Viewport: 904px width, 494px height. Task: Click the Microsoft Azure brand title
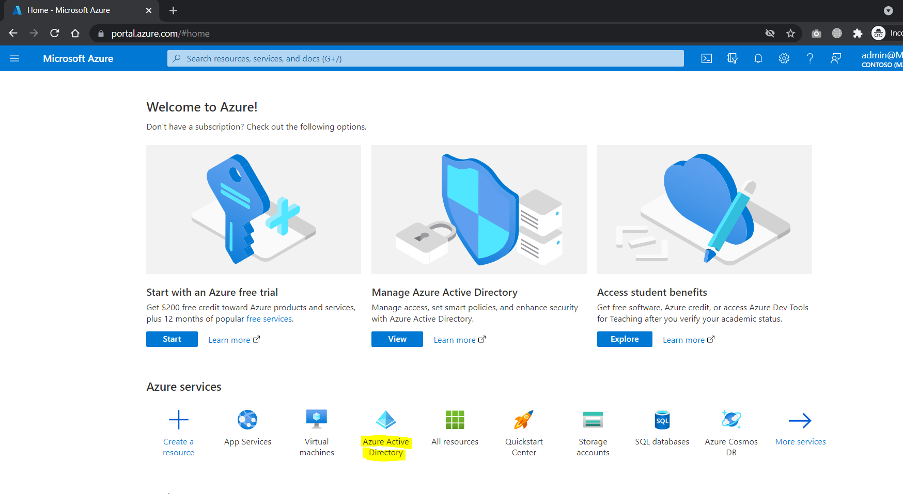pos(78,58)
